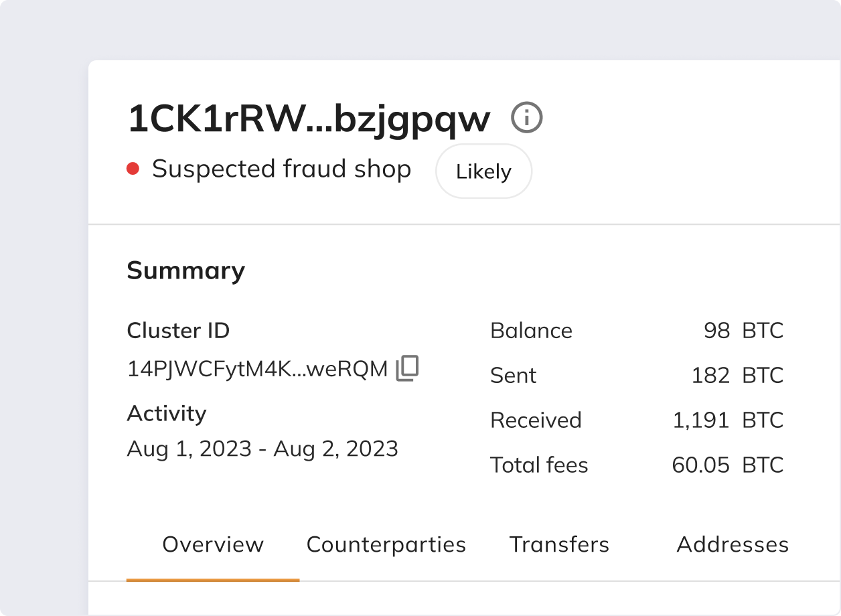
Task: Click the Suspected fraud shop label
Action: click(x=281, y=169)
